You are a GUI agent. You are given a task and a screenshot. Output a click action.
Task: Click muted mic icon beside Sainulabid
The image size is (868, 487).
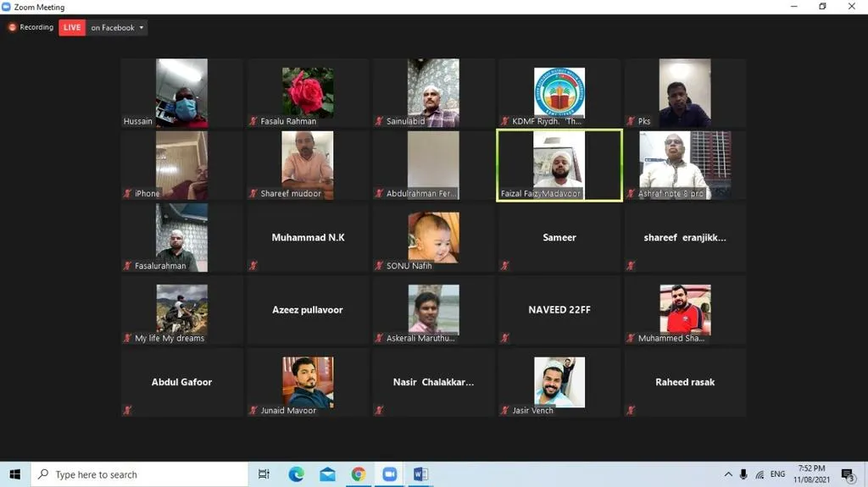(379, 121)
